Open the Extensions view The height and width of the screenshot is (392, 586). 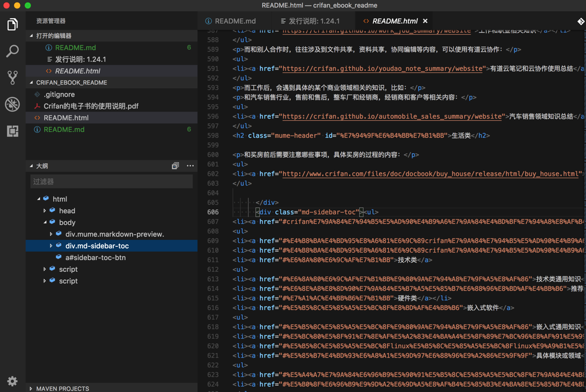[x=12, y=131]
